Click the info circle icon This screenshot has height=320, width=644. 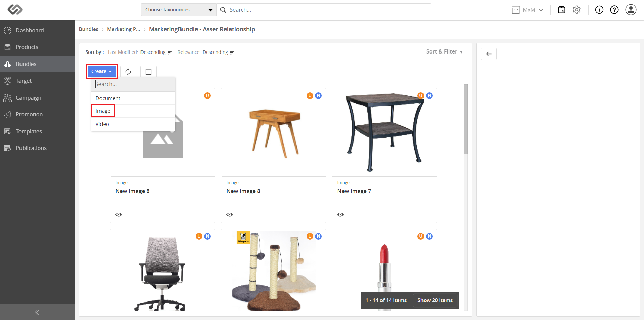pyautogui.click(x=599, y=10)
